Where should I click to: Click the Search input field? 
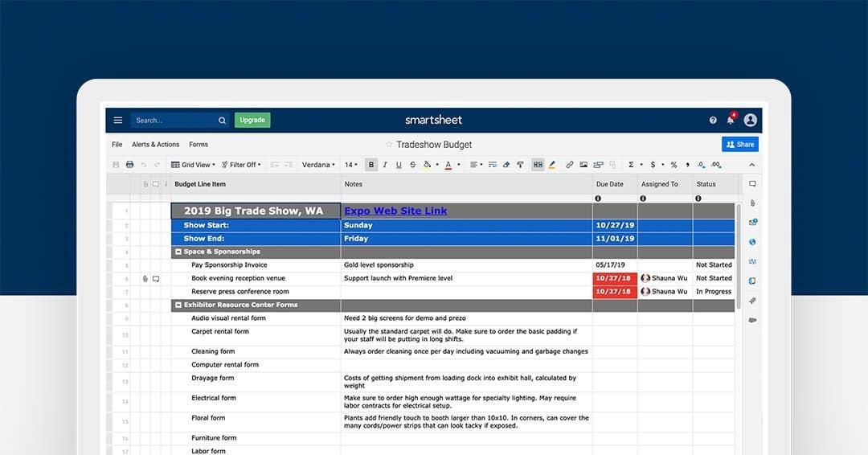(173, 121)
